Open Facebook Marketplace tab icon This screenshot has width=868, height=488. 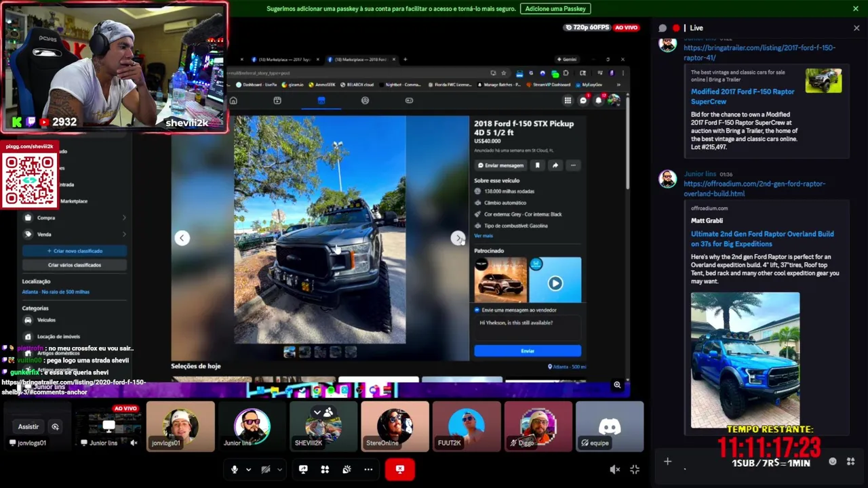(x=321, y=100)
